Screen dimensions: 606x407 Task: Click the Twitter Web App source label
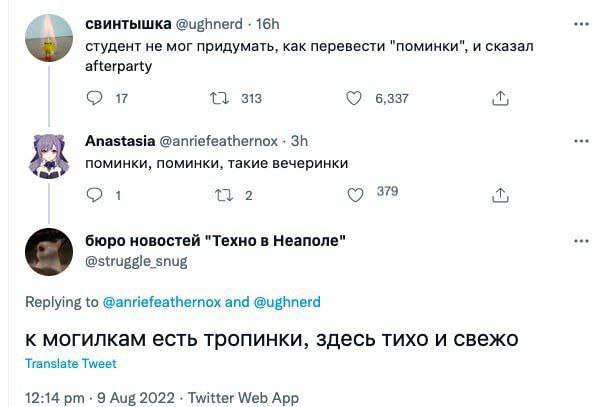(243, 397)
